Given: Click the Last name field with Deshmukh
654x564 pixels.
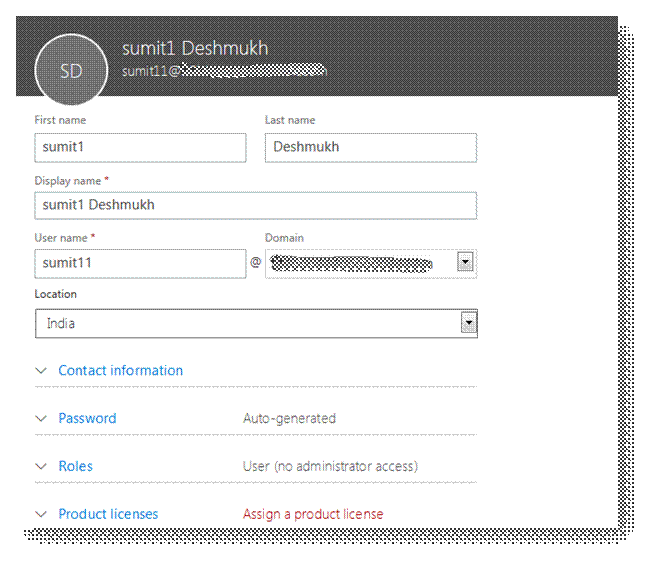Looking at the screenshot, I should click(370, 147).
